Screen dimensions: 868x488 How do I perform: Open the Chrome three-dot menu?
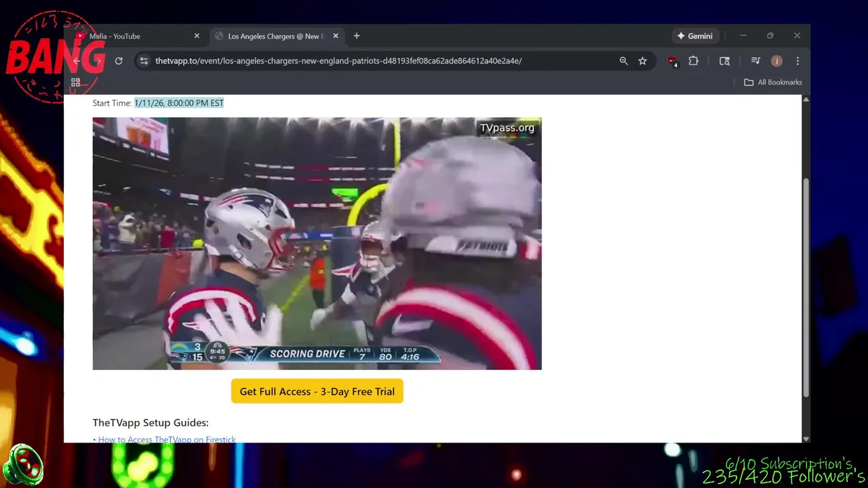797,61
